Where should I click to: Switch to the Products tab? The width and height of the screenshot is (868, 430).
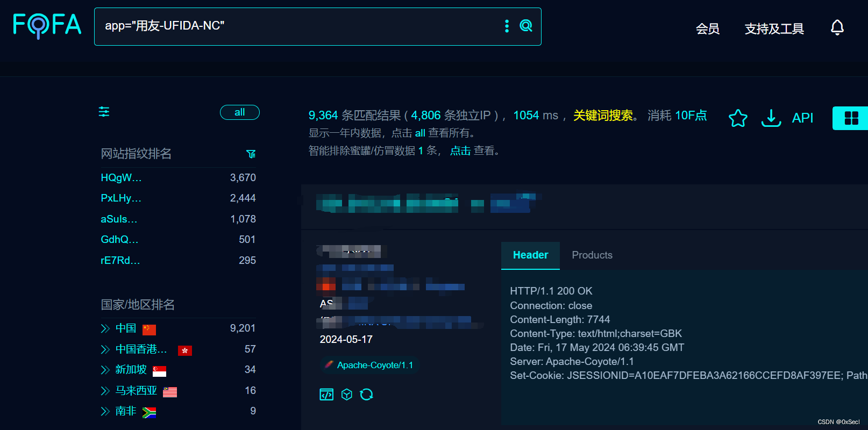(x=592, y=255)
